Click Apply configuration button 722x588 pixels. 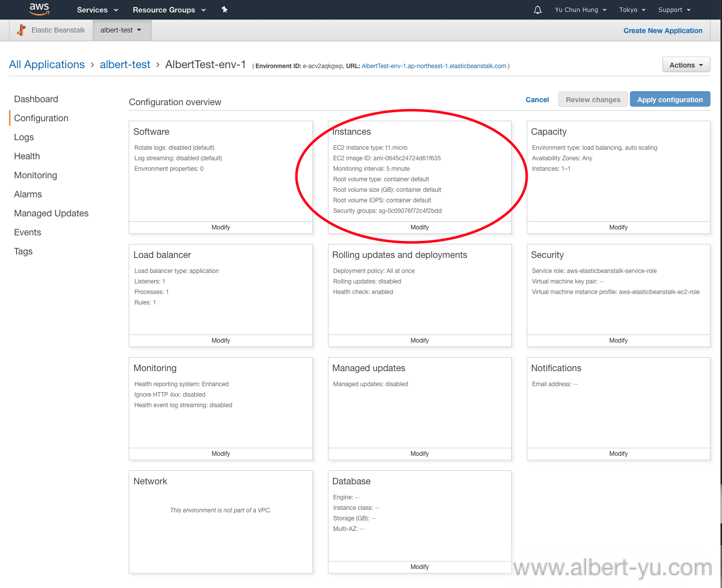point(670,100)
